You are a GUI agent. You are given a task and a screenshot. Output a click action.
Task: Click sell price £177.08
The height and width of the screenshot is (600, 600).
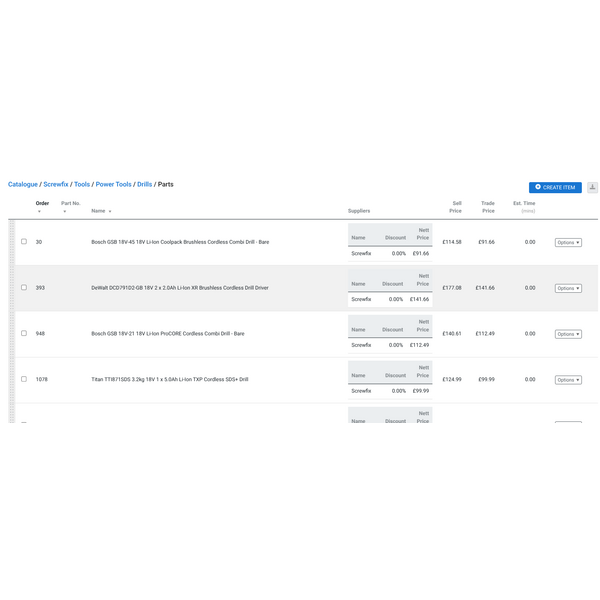click(x=452, y=288)
